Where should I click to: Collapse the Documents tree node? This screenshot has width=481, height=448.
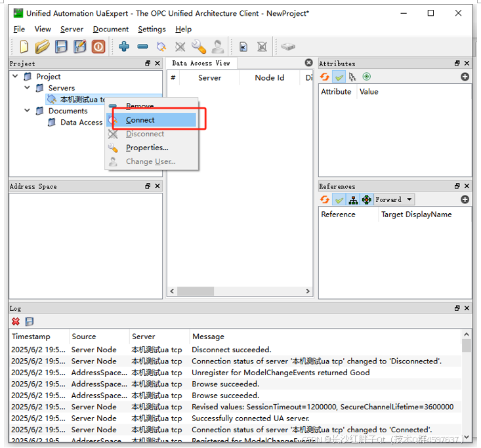click(27, 110)
